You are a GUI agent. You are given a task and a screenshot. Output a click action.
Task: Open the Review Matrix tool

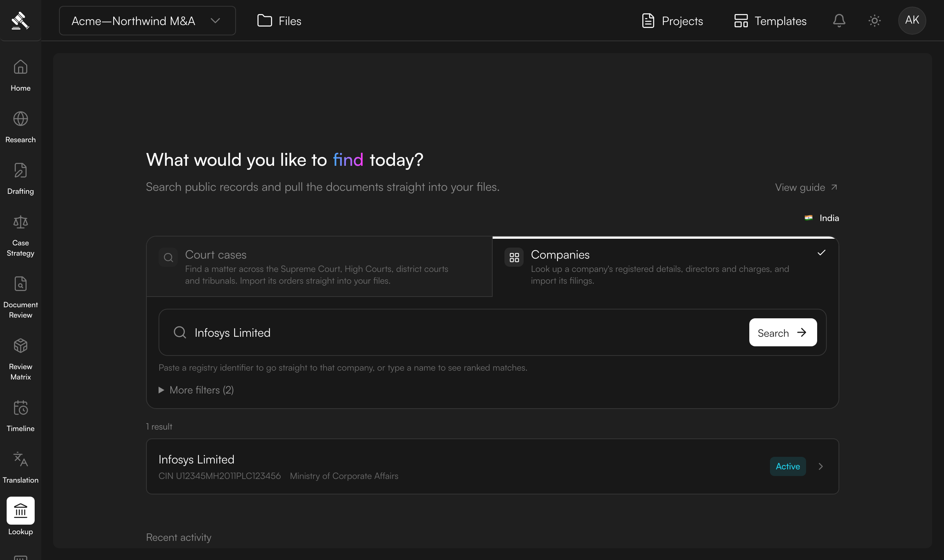[20, 360]
